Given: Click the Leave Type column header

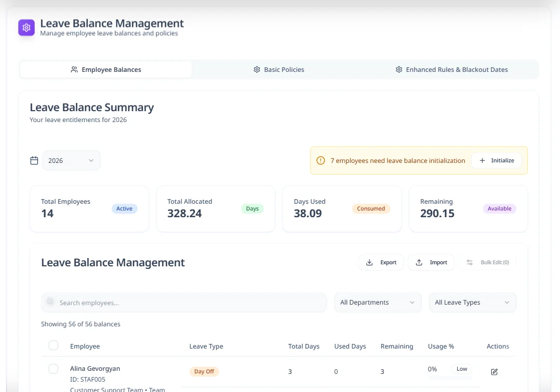Looking at the screenshot, I should 206,346.
